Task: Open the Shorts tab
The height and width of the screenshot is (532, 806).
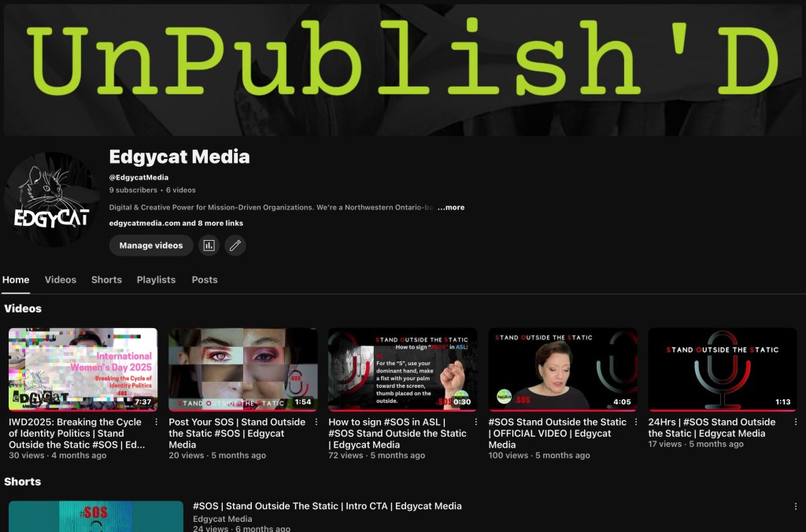Action: coord(106,280)
